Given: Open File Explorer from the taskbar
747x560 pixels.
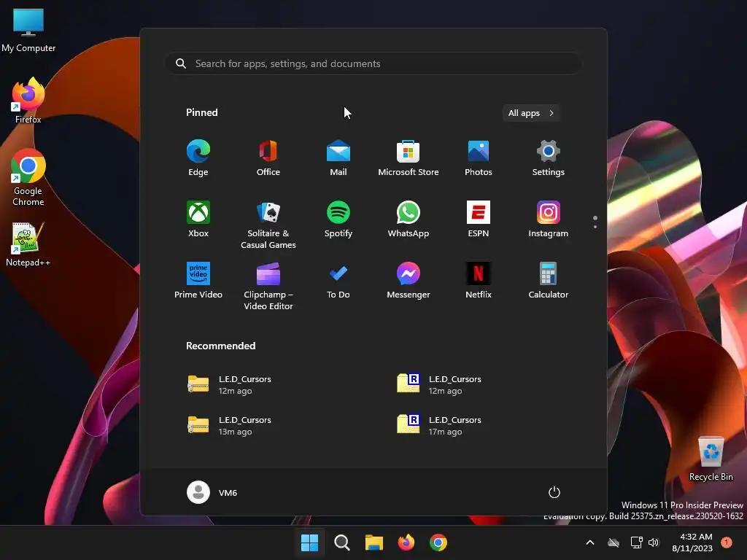Looking at the screenshot, I should point(374,542).
